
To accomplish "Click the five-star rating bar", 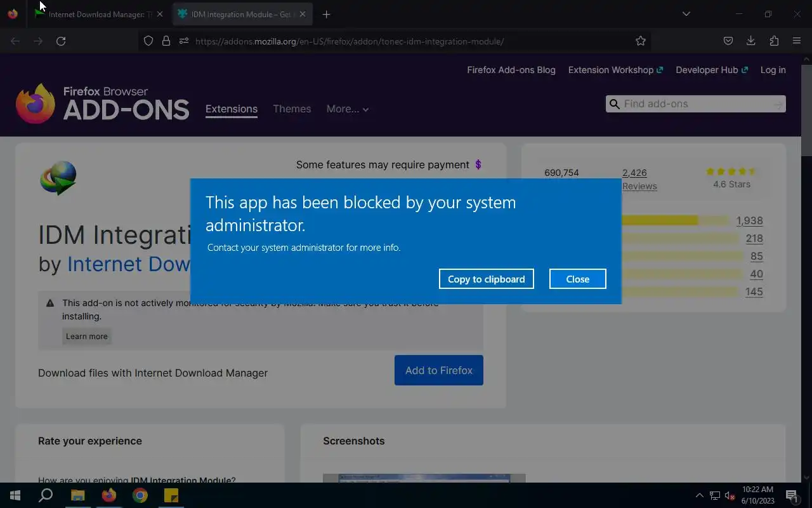I will pyautogui.click(x=675, y=220).
